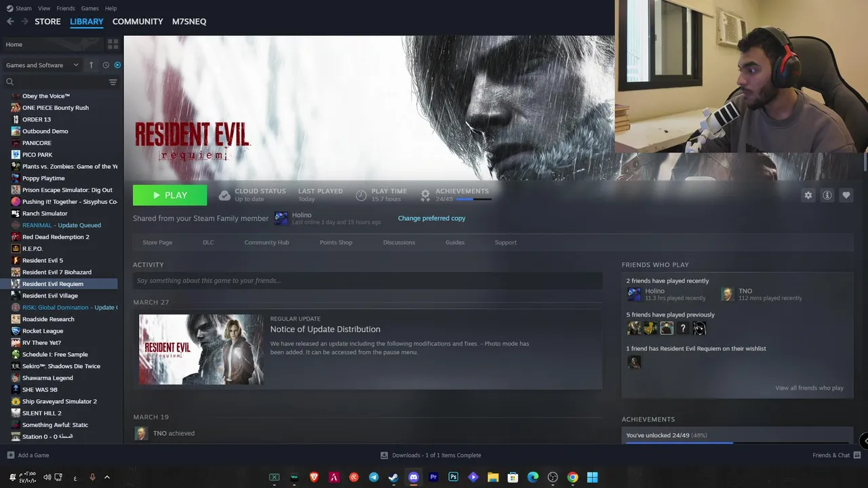Open the DLC link
The width and height of the screenshot is (868, 488).
point(208,243)
